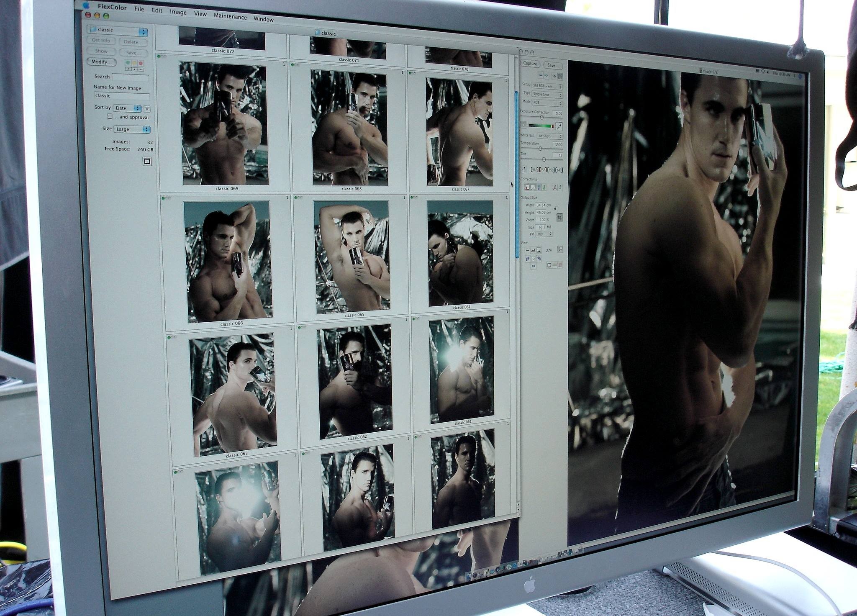The image size is (857, 616).
Task: Toggle the square frame icon below Free Space
Action: pyautogui.click(x=147, y=162)
